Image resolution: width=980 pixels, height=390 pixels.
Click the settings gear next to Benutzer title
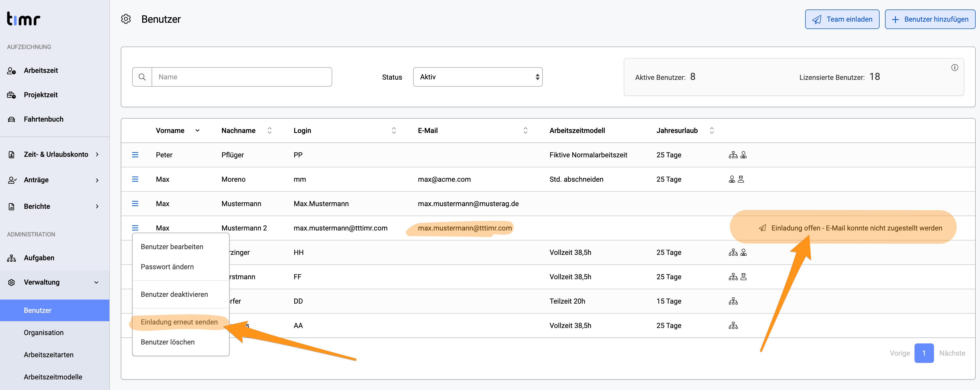point(126,19)
